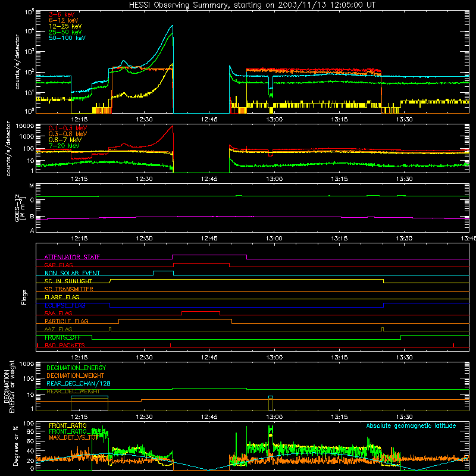Click the 12:30 label below the decimation panel
This screenshot has width=476, height=476.
pos(144,417)
